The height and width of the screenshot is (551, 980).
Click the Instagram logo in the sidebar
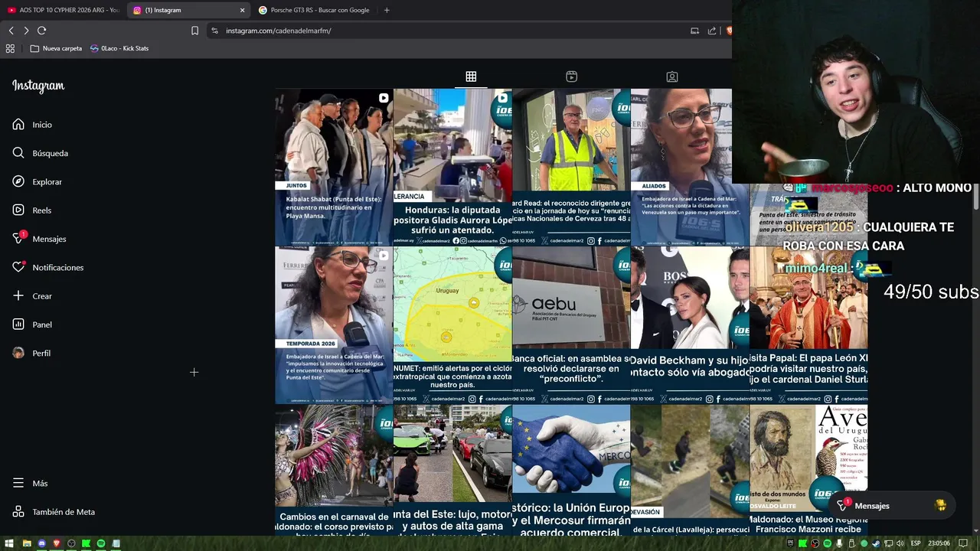point(38,86)
